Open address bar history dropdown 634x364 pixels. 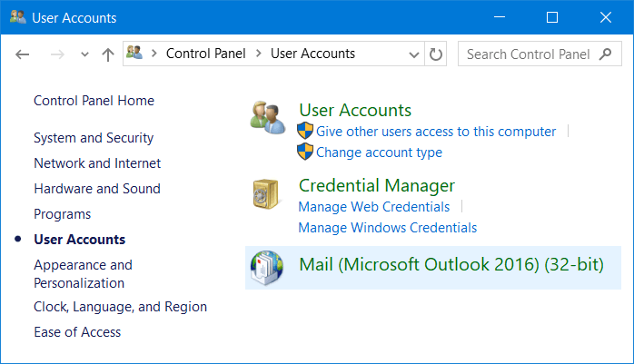(x=414, y=54)
